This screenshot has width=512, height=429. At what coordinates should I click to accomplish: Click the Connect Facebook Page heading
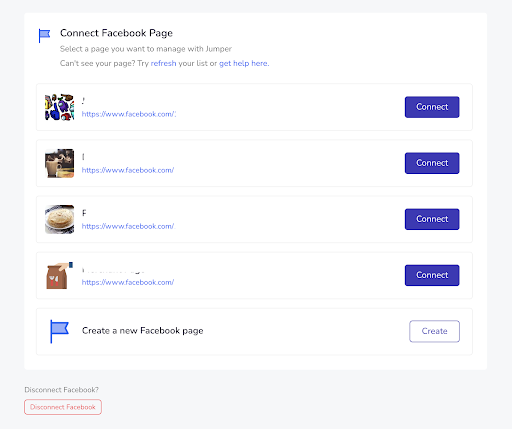116,33
